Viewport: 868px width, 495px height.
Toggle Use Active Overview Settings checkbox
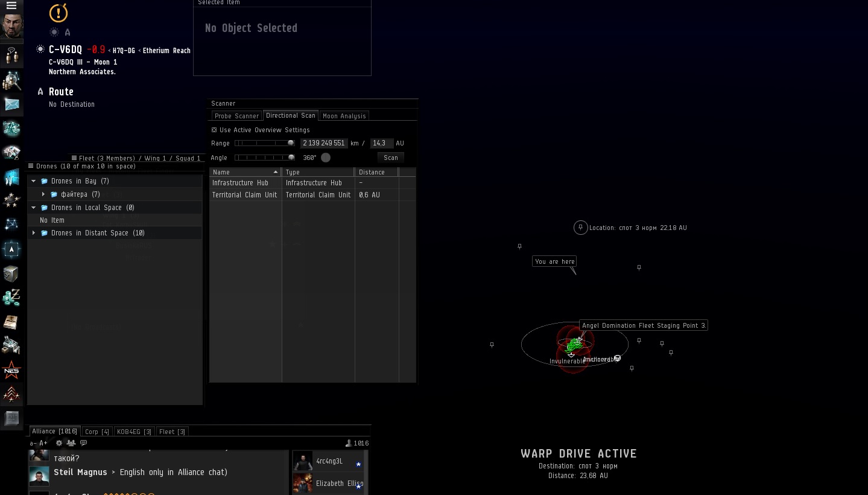tap(214, 130)
